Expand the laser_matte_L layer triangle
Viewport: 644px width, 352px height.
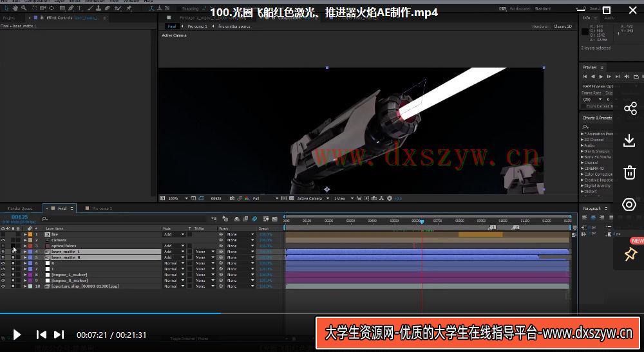[25, 252]
